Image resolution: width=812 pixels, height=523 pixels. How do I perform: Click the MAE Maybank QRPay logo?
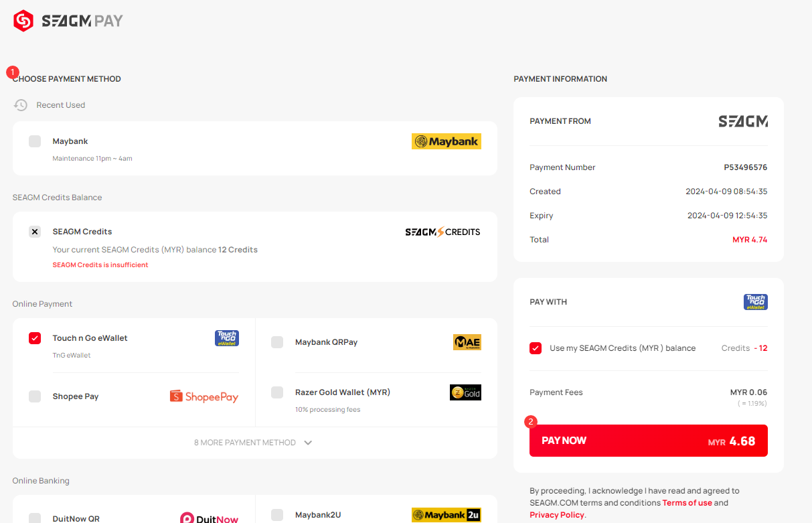467,342
